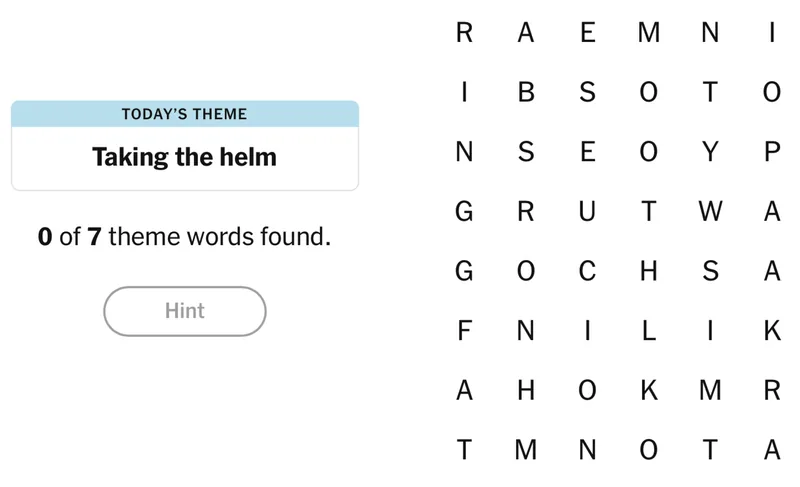Click the Hint button

[x=185, y=311]
